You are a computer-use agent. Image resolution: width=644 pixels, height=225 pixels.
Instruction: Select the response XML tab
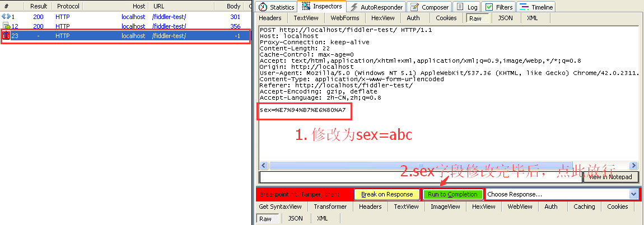pyautogui.click(x=323, y=218)
